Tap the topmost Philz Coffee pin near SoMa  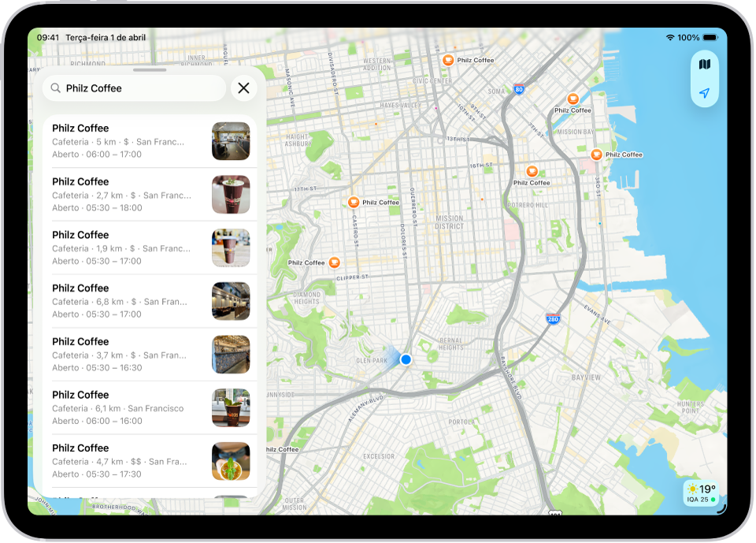point(448,59)
